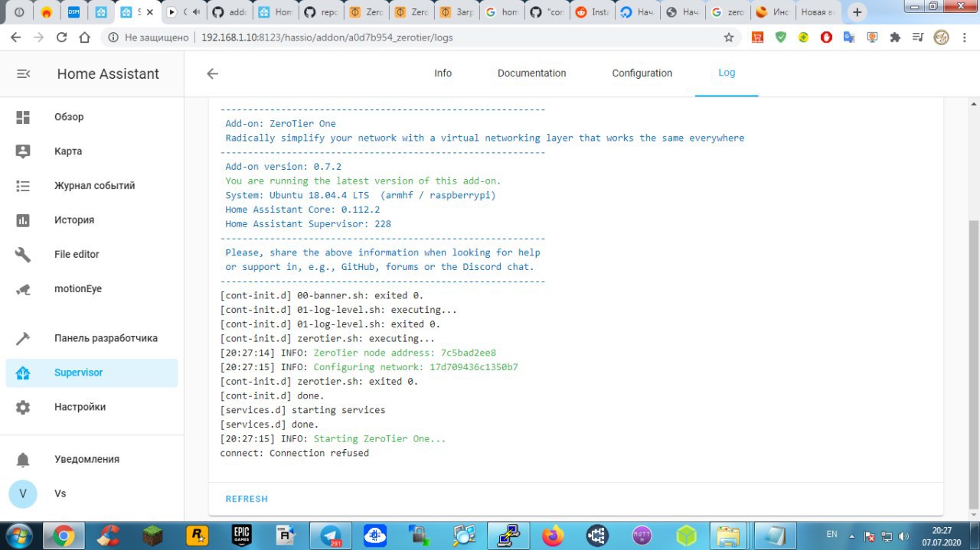Open the Chrome extensions puzzle icon

point(895,37)
